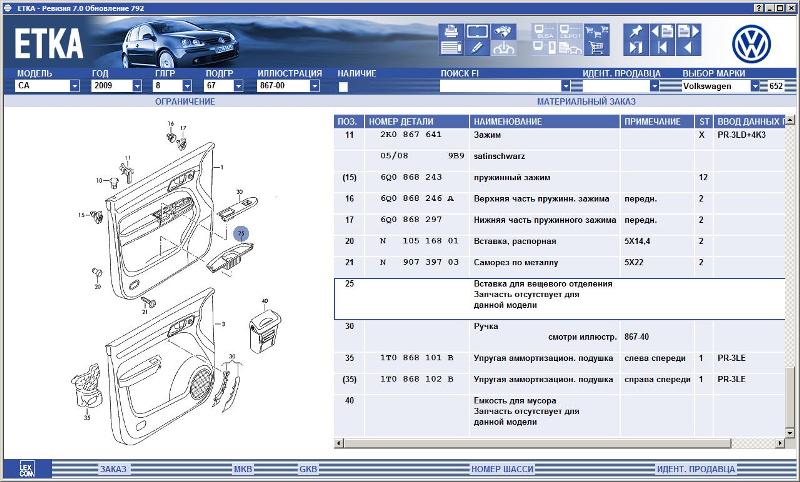Open the full-screen frame view icon
800x482 pixels.
point(477,31)
